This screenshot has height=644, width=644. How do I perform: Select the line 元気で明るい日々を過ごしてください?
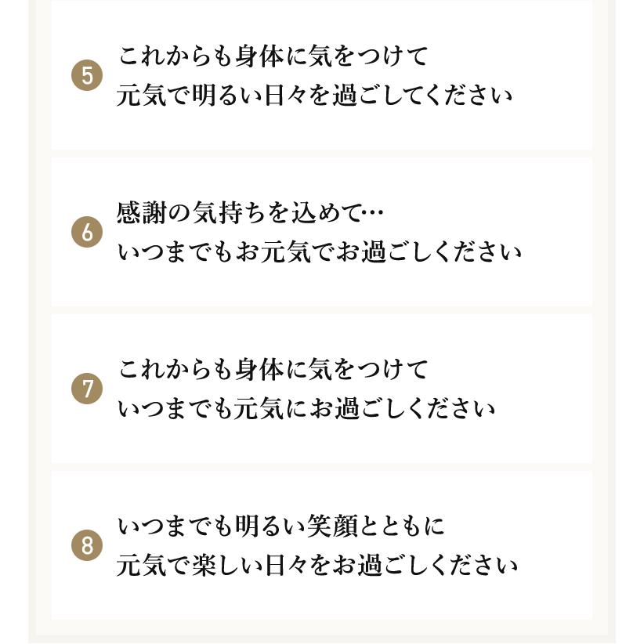click(314, 96)
